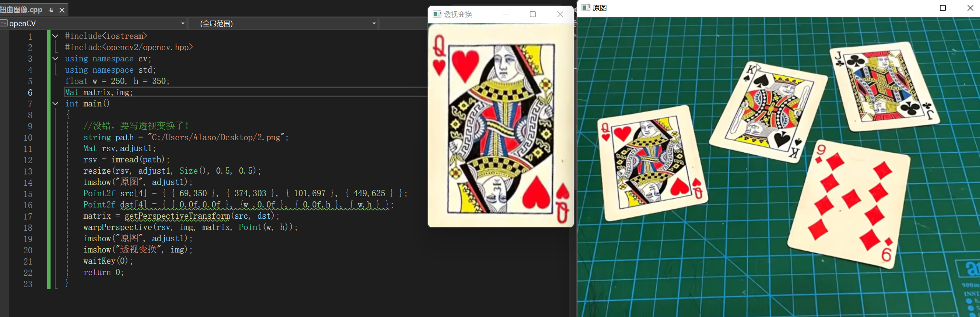The width and height of the screenshot is (980, 317).
Task: Click the 原图 window title text
Action: click(599, 8)
